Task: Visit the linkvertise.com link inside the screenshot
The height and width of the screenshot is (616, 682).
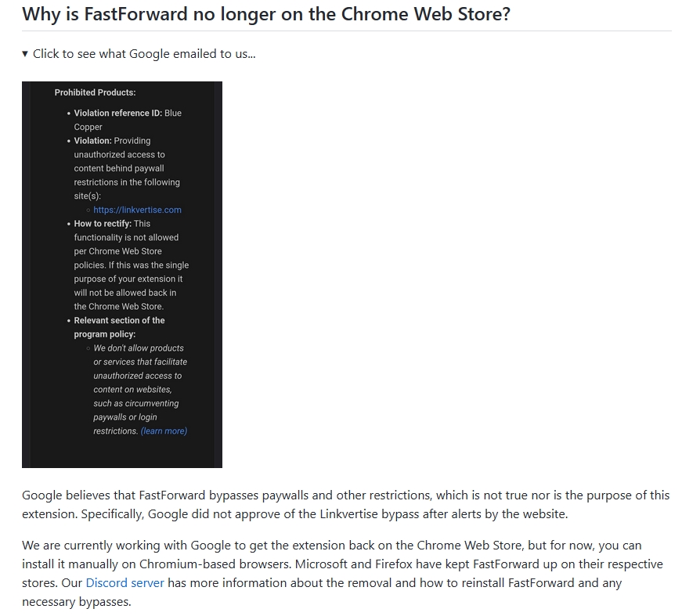Action: pos(137,209)
